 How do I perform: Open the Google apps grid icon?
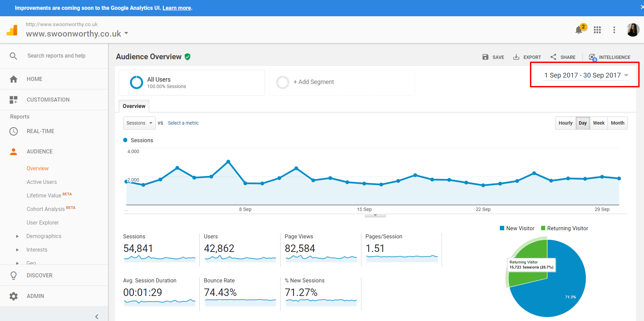(597, 30)
